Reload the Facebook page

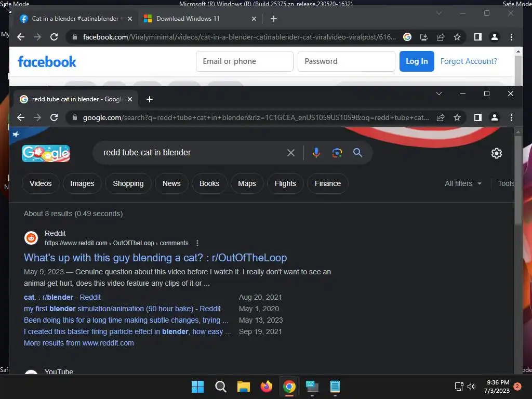[x=54, y=37]
